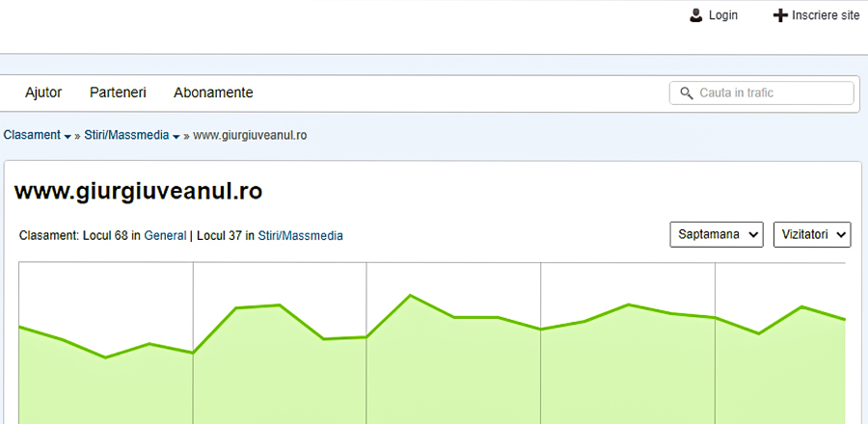Screen dimensions: 868x424
Task: Click the highest peak on the traffic chart
Action: point(411,295)
